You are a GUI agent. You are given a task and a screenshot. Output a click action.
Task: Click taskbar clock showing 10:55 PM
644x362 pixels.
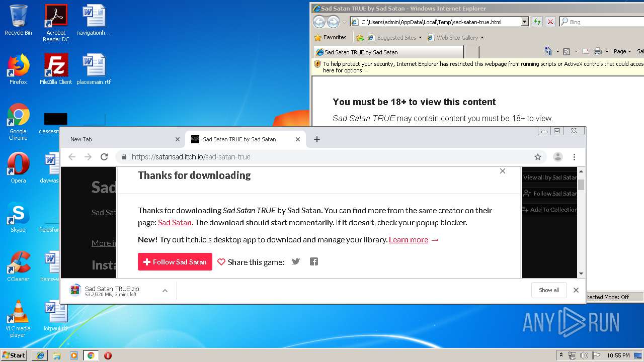[x=618, y=355]
